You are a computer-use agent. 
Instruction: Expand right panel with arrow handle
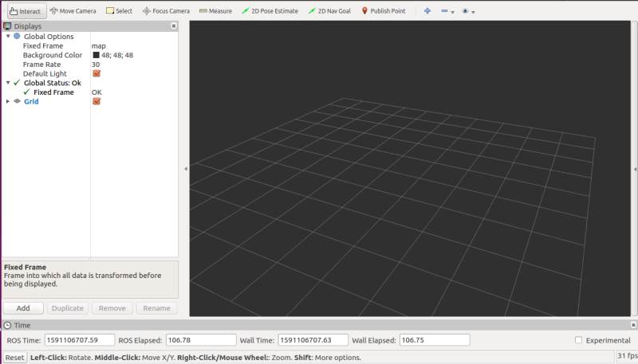[635, 169]
